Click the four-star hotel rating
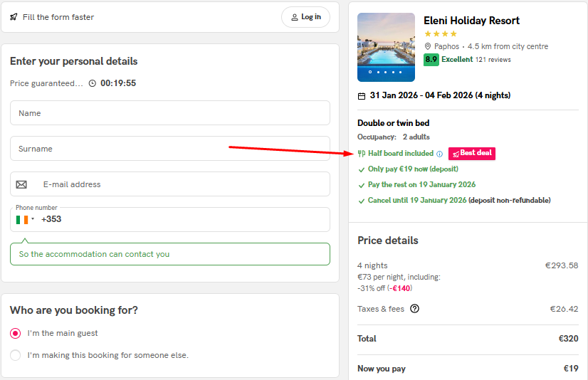Screen dimensions: 588x380 click(440, 33)
